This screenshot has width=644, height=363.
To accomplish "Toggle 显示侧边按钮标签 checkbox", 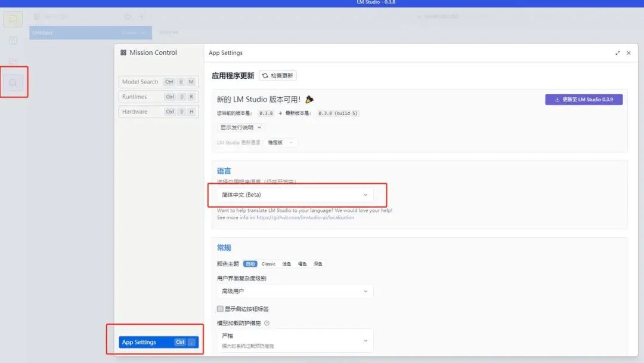I will pos(220,309).
